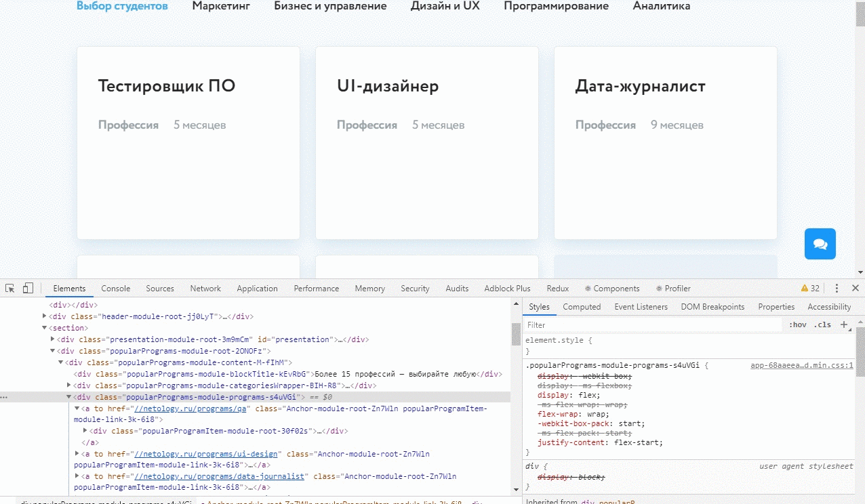Screen dimensions: 865x504
Task: Expand the header-module-root div node
Action: [x=45, y=316]
